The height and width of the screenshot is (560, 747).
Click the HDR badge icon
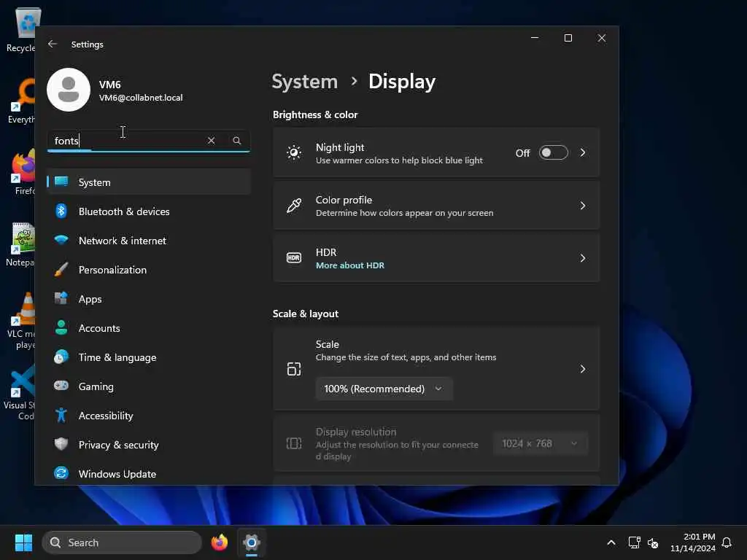pyautogui.click(x=294, y=257)
